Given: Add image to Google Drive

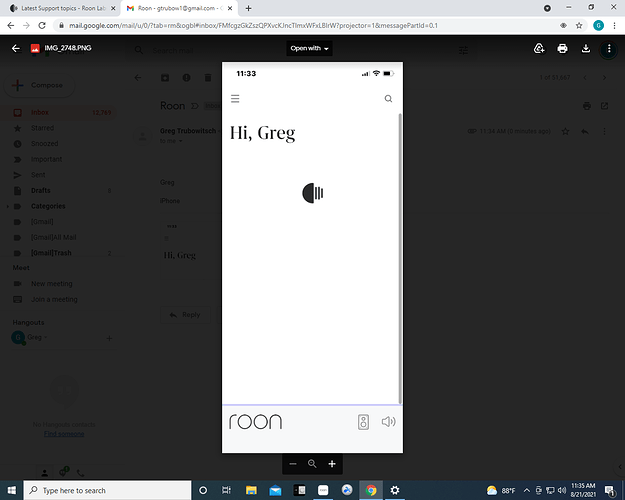Looking at the screenshot, I should click(539, 49).
